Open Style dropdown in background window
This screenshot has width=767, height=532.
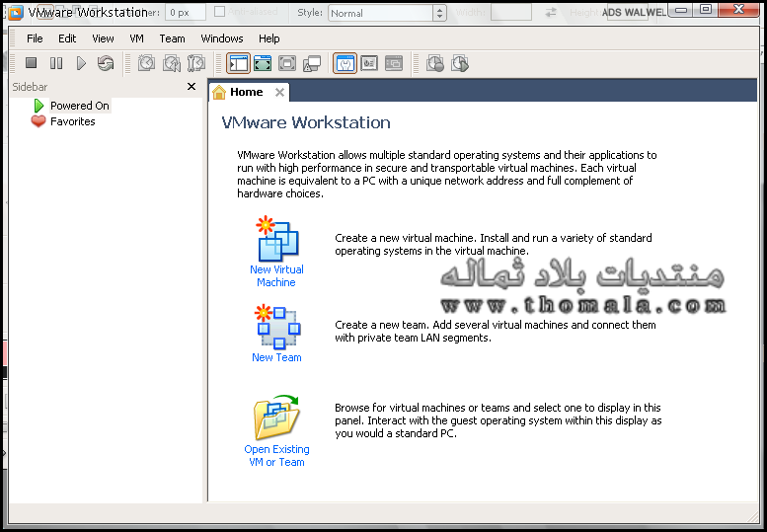tap(387, 13)
